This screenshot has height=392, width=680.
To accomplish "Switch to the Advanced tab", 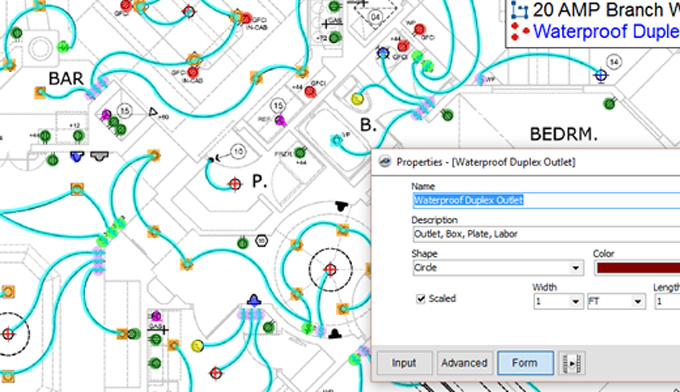I will coord(464,363).
